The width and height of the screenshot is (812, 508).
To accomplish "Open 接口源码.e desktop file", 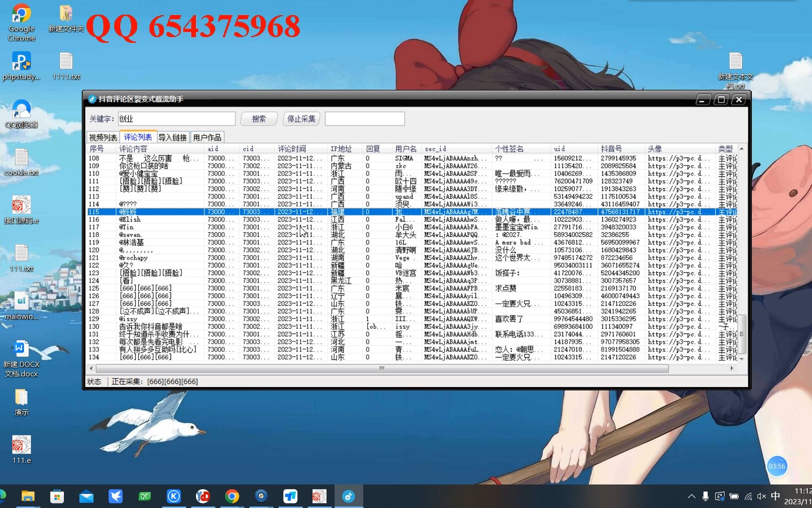I will pyautogui.click(x=22, y=210).
